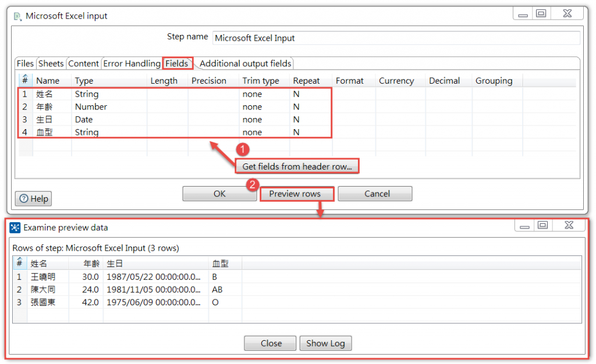Screen dimensions: 596x364
Task: Click Get fields from header row button
Action: click(x=297, y=166)
